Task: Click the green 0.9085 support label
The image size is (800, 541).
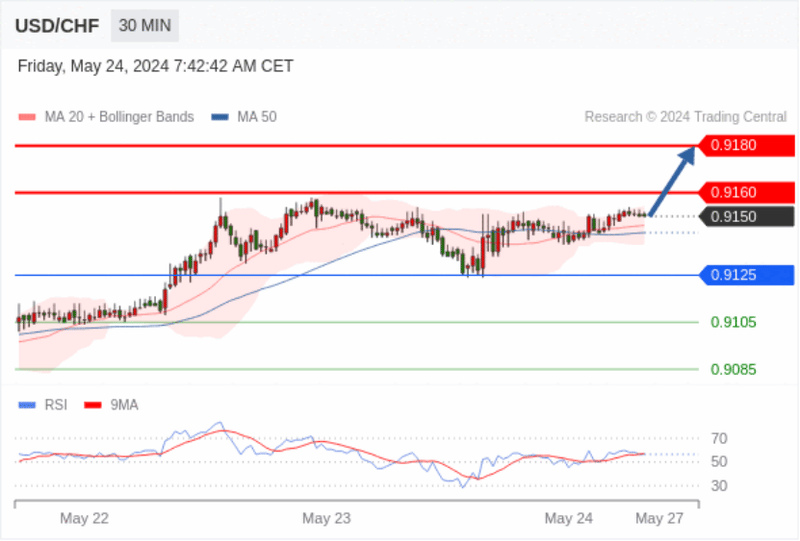Action: click(x=733, y=369)
